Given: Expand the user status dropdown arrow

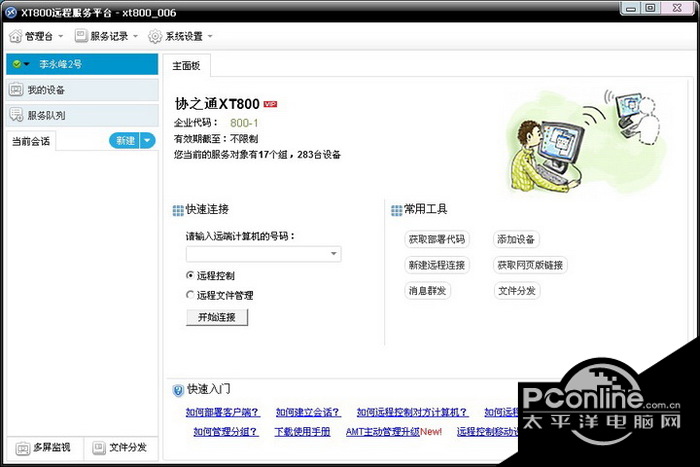Looking at the screenshot, I should tap(27, 64).
